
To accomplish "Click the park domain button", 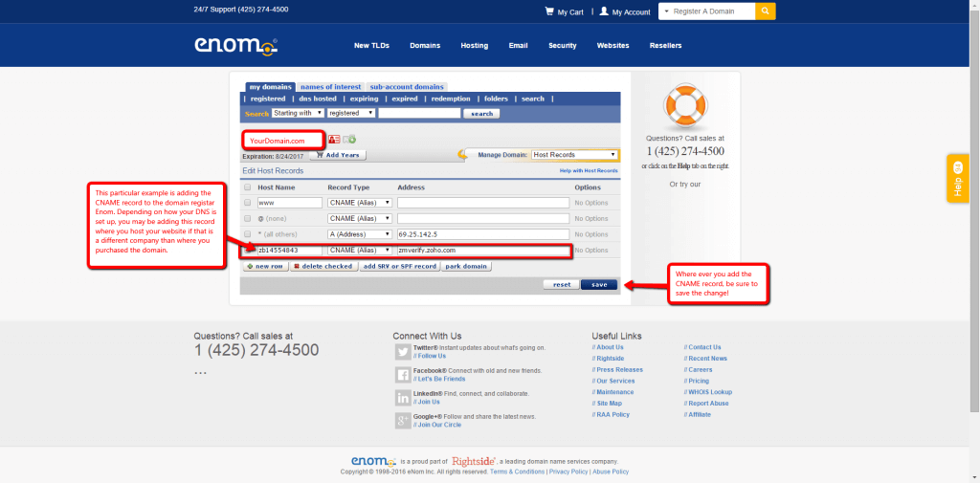I will [466, 266].
